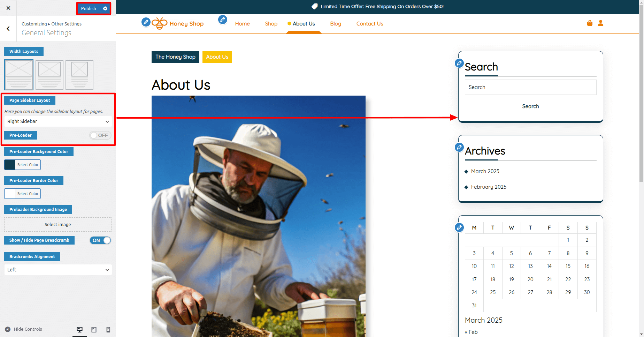Enable the Pre-Loader toggle
The image size is (644, 337).
(x=100, y=135)
